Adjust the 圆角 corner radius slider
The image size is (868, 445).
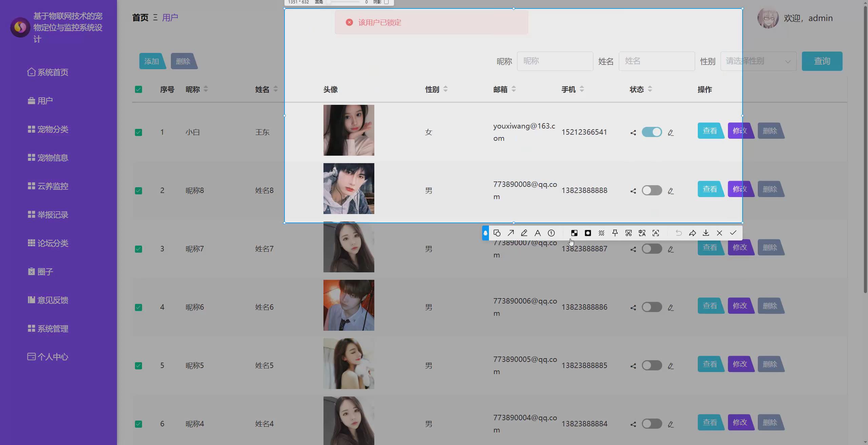pyautogui.click(x=329, y=2)
